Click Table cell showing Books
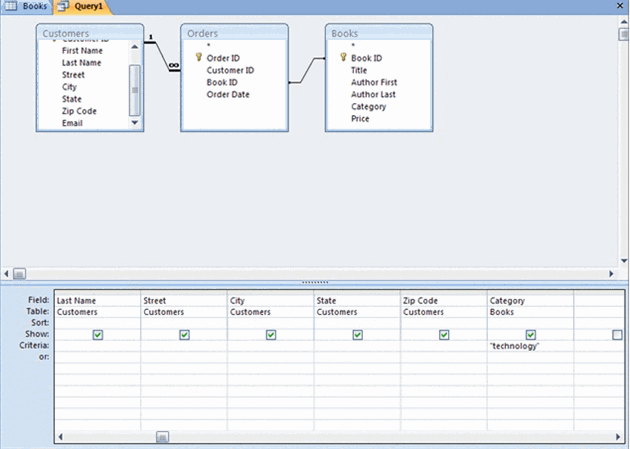This screenshot has width=630, height=449. tap(530, 312)
